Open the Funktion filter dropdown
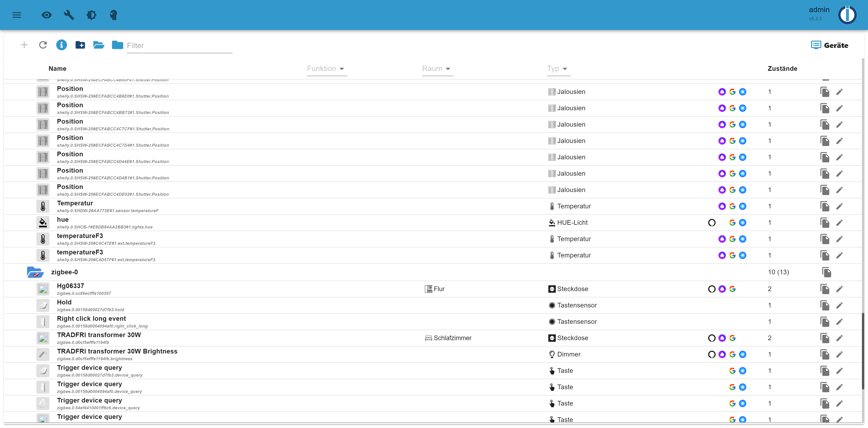The width and height of the screenshot is (868, 428). click(x=326, y=68)
